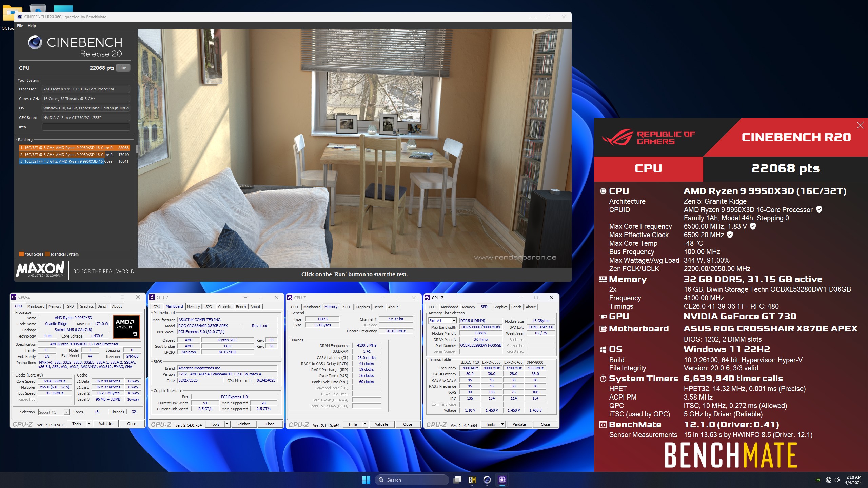Open the Help menu in Cinebench
This screenshot has width=868, height=488.
click(x=32, y=26)
